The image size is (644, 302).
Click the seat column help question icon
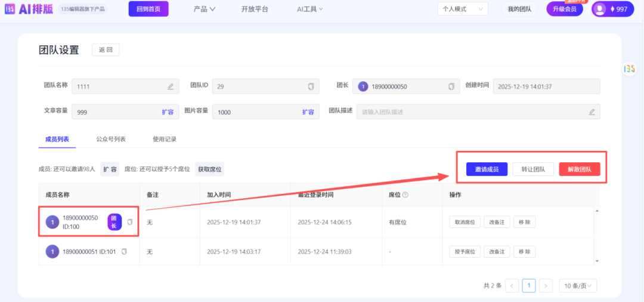click(x=405, y=195)
